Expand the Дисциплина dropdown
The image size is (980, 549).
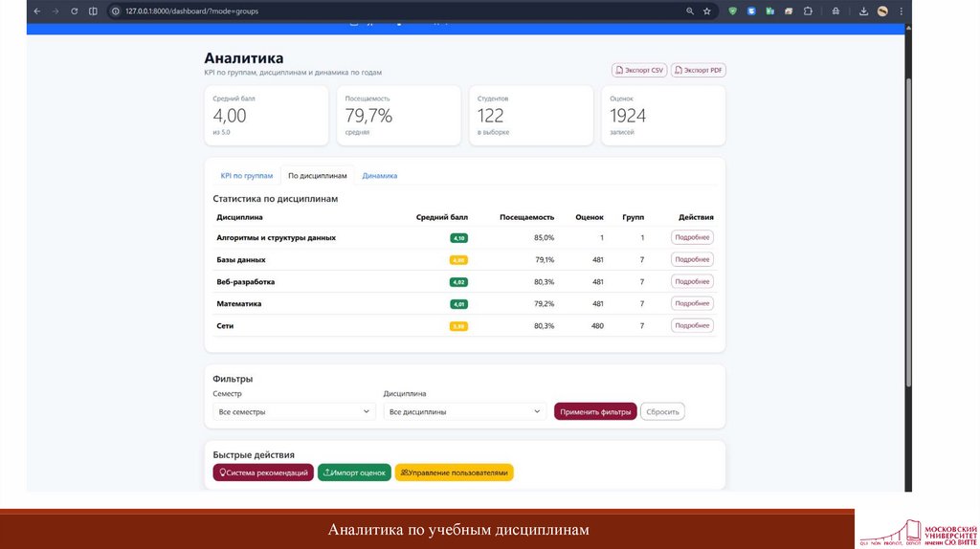click(x=465, y=411)
